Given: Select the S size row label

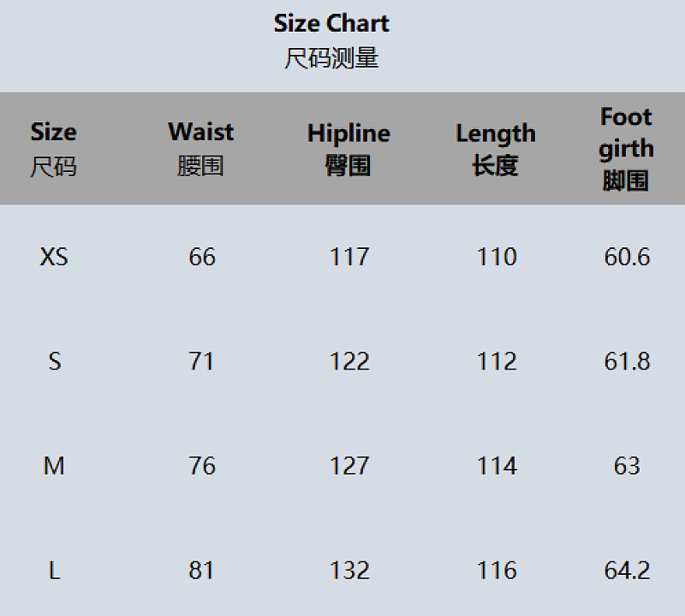Looking at the screenshot, I should point(55,362).
